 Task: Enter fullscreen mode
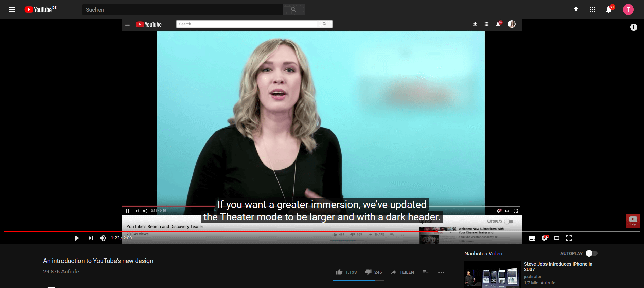point(569,238)
